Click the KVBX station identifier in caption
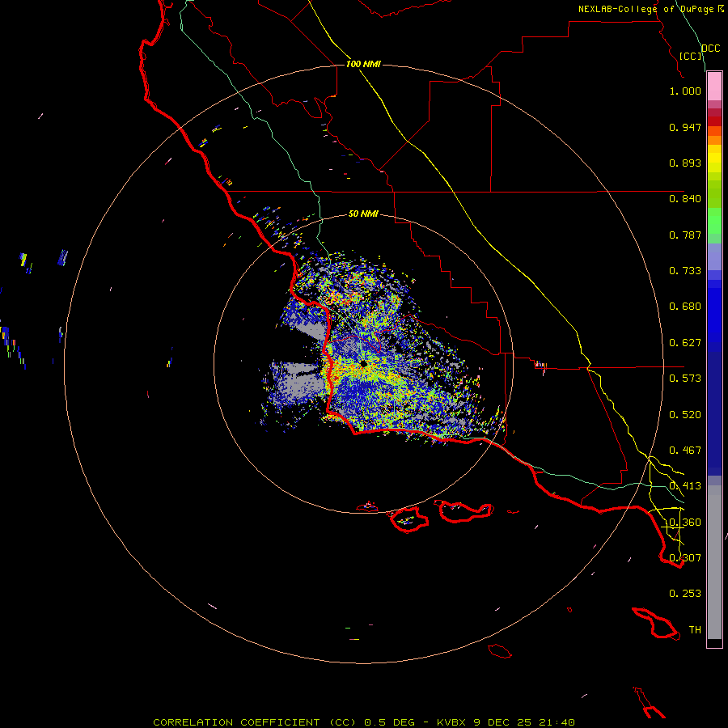Image resolution: width=728 pixels, height=728 pixels. click(451, 722)
